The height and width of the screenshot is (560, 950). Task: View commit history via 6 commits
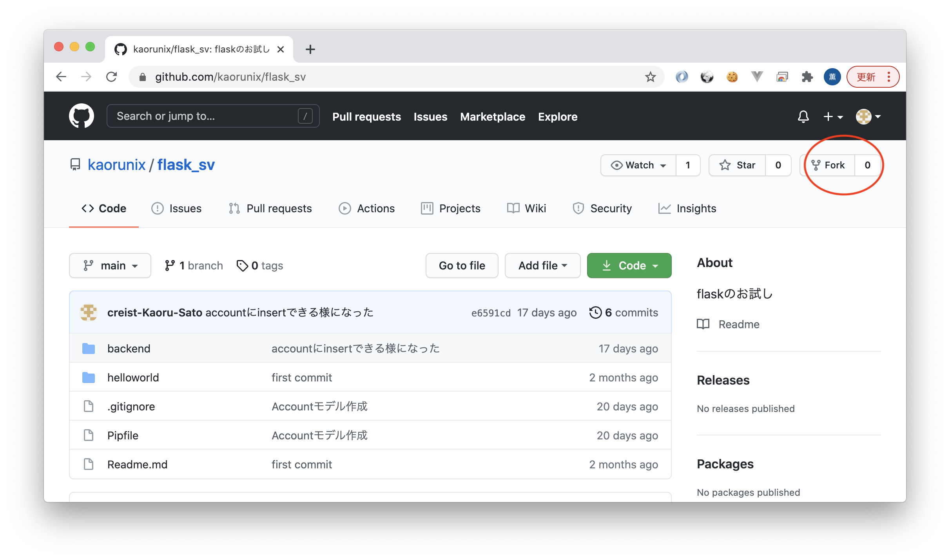coord(624,313)
